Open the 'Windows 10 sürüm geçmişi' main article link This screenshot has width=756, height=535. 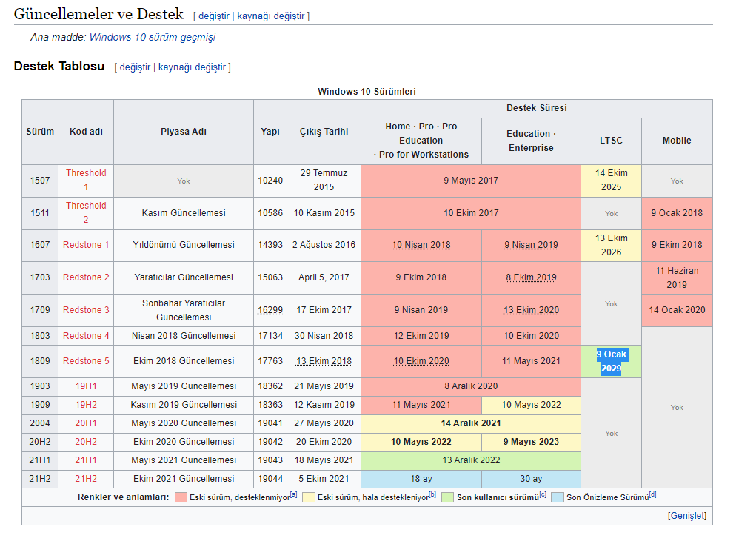152,37
